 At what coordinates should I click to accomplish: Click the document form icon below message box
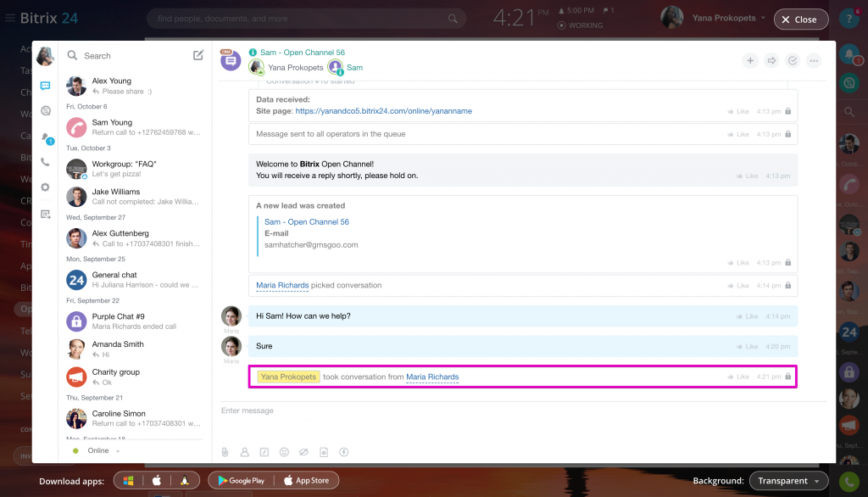[x=324, y=452]
